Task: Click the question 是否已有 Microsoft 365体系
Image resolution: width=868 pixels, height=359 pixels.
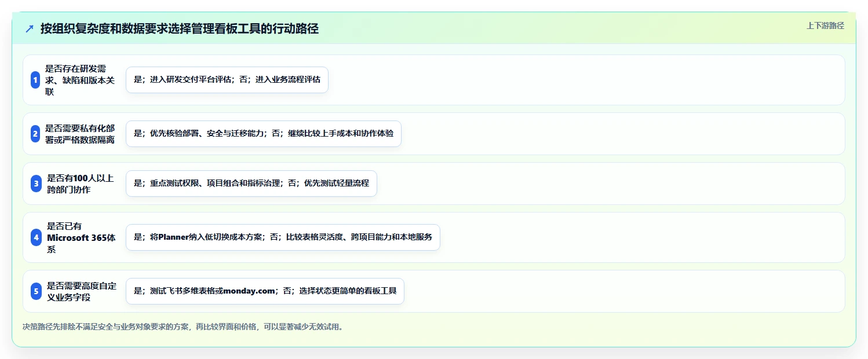Action: pyautogui.click(x=81, y=237)
